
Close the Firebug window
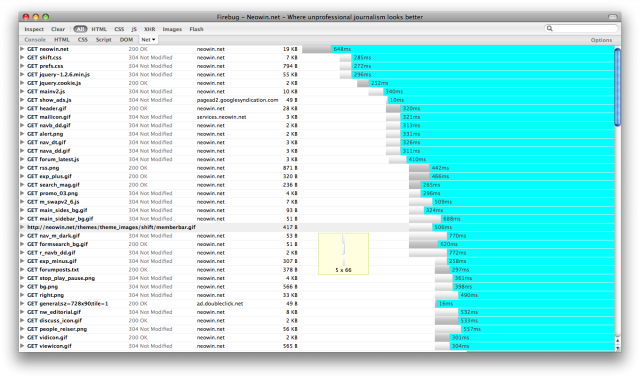[x=26, y=17]
